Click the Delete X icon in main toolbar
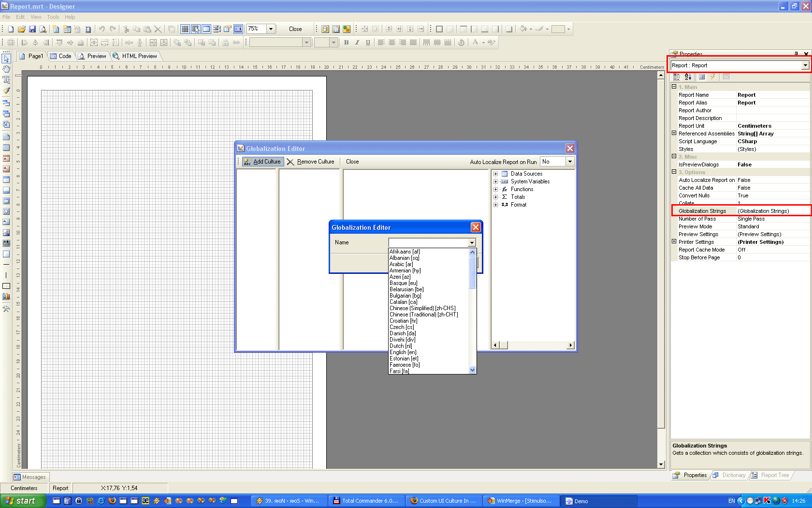This screenshot has width=812, height=508. pos(158,29)
